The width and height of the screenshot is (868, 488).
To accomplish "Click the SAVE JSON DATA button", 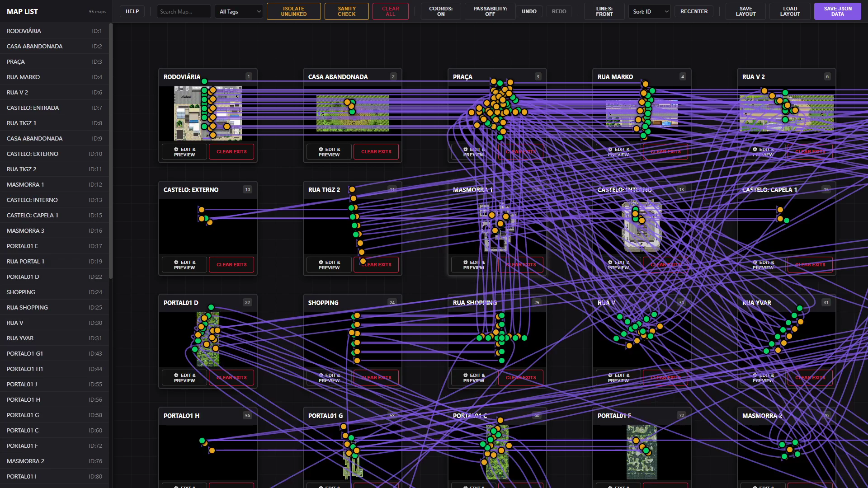I will click(838, 11).
